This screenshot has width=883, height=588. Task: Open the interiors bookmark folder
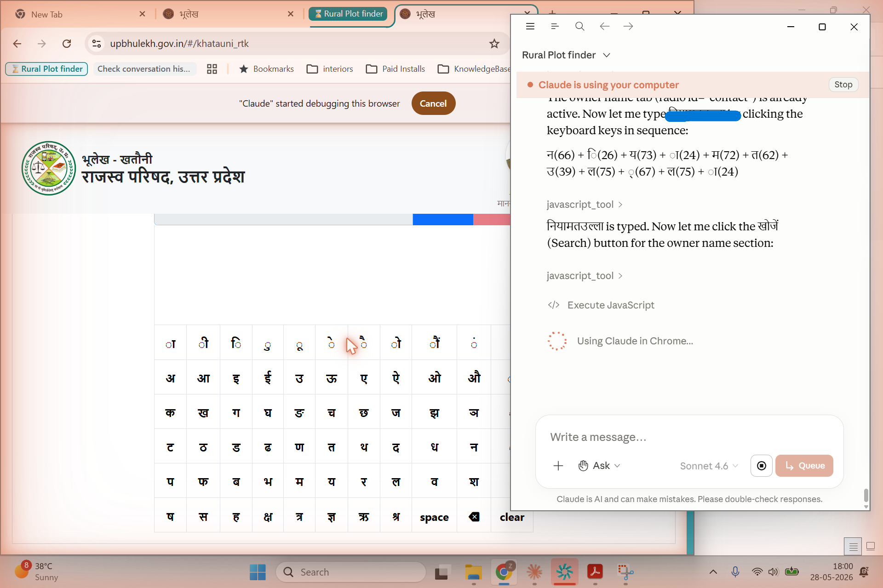coord(330,69)
